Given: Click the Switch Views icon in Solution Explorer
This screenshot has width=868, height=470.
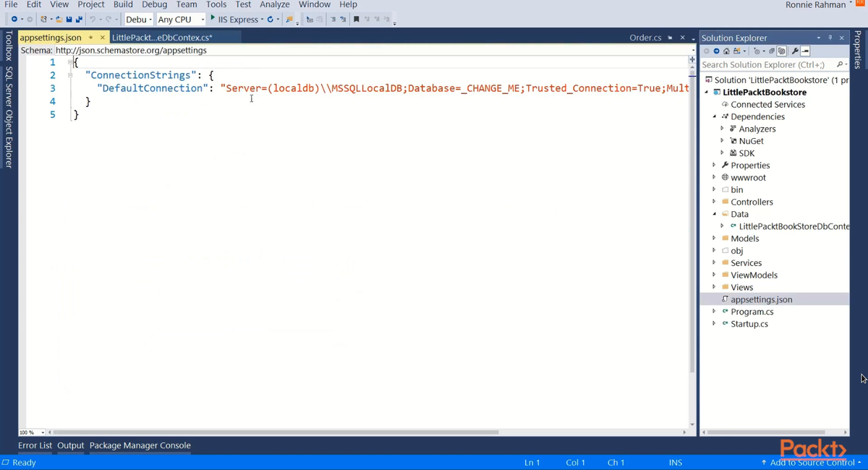Looking at the screenshot, I should pos(736,51).
